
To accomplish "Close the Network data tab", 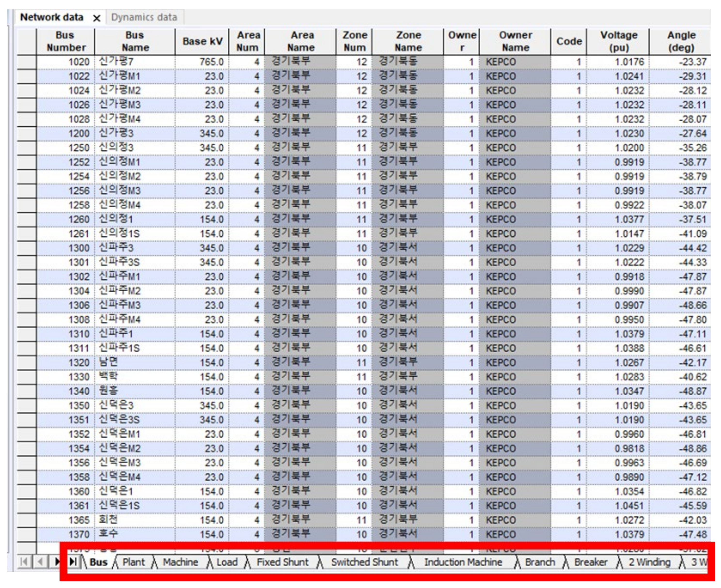I will pyautogui.click(x=97, y=18).
